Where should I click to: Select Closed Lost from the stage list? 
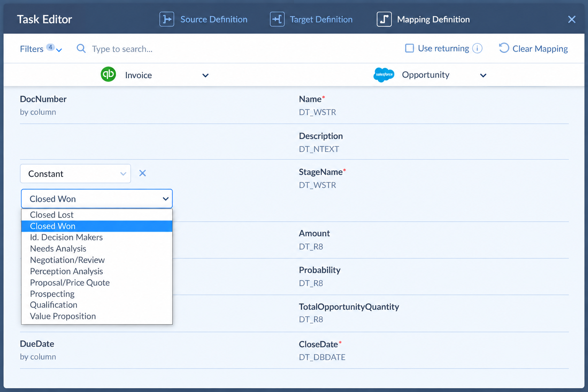97,215
